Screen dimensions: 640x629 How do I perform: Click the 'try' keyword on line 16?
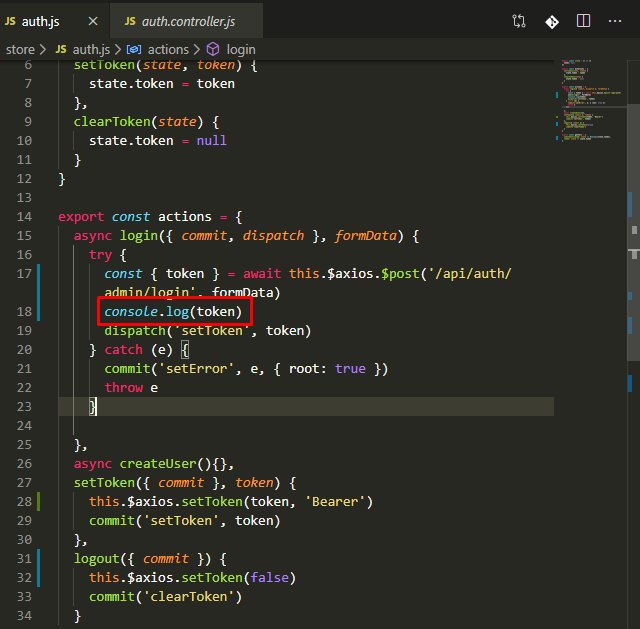tap(100, 255)
